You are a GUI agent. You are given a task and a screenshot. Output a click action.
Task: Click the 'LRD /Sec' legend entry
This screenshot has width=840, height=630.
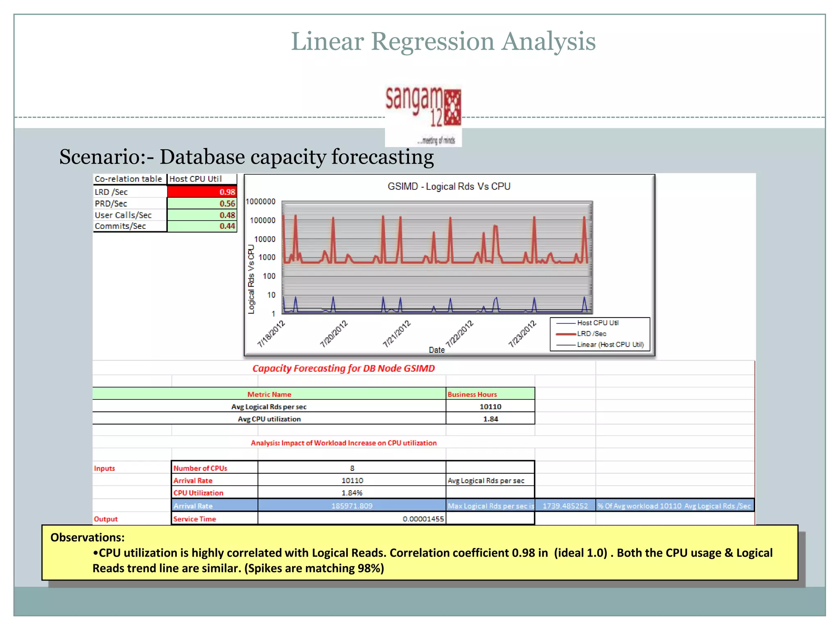(x=582, y=334)
